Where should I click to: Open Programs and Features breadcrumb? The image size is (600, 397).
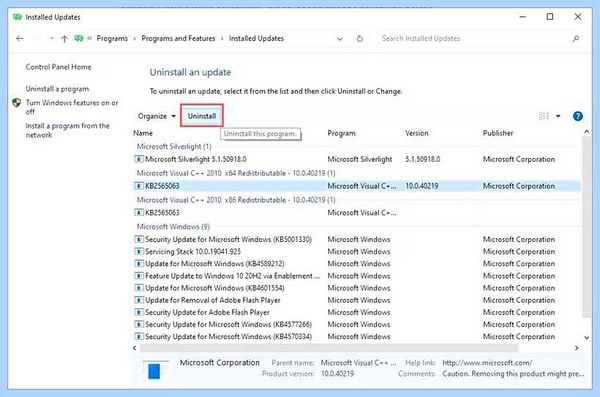(x=178, y=38)
